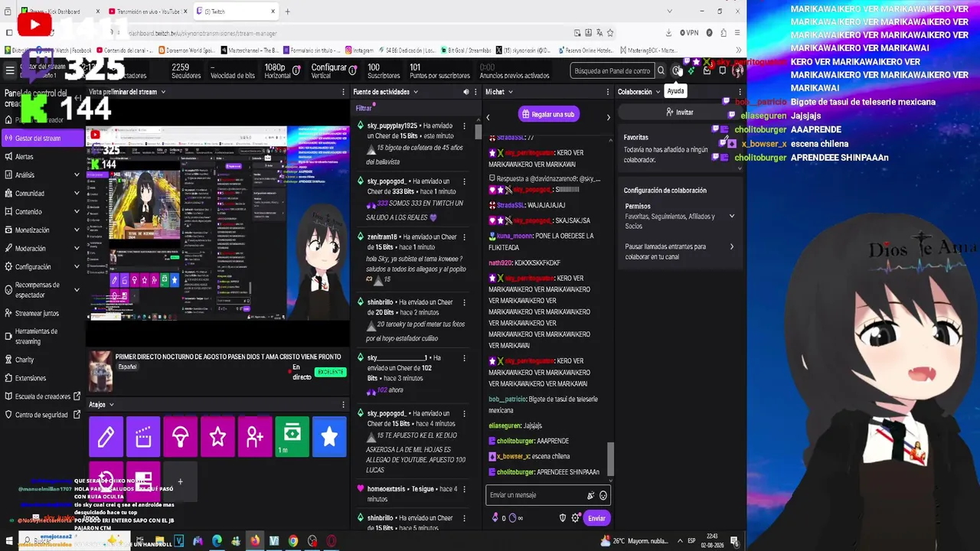Open options menu of activity feed panel
Viewport: 980px width, 551px height.
pyautogui.click(x=476, y=92)
